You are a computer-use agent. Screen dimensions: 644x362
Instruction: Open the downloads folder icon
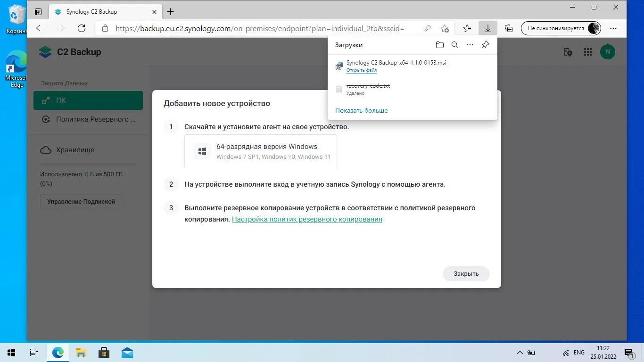[440, 45]
